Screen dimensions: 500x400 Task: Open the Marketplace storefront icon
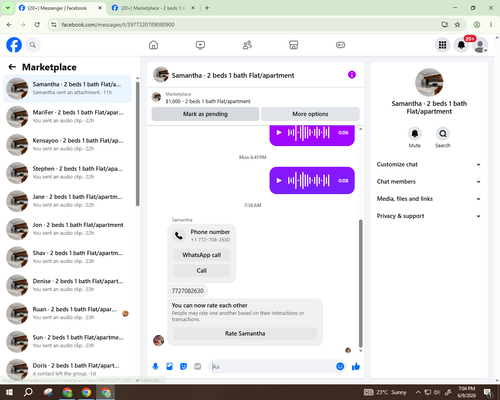(x=294, y=45)
